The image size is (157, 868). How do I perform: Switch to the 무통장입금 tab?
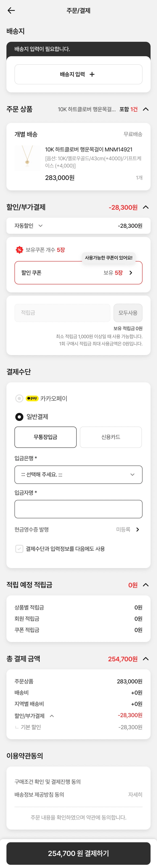[45, 437]
